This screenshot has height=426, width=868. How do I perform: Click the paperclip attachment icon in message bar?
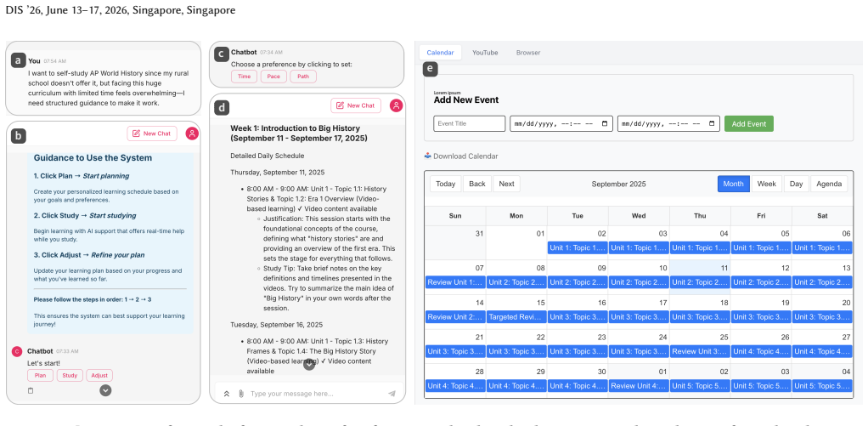pos(241,394)
